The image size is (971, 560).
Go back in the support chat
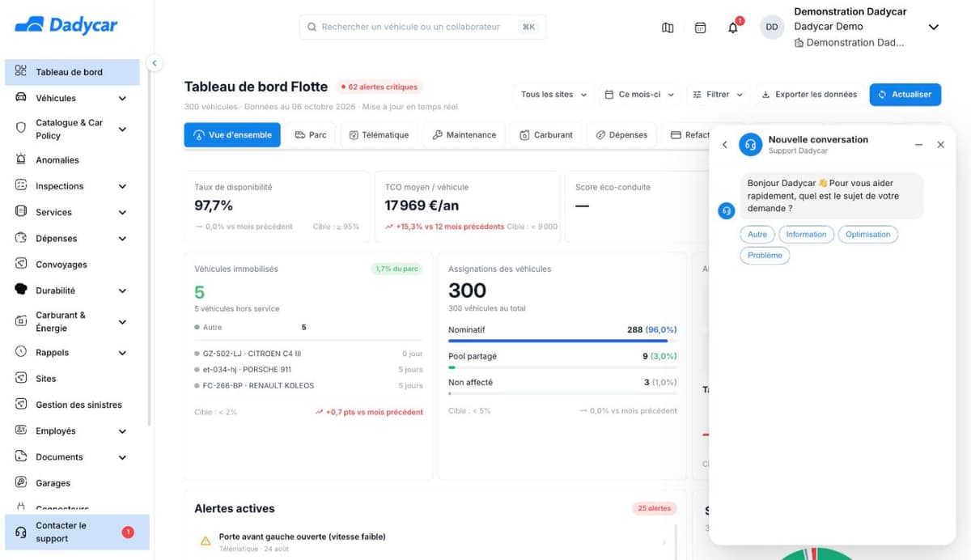(x=725, y=145)
